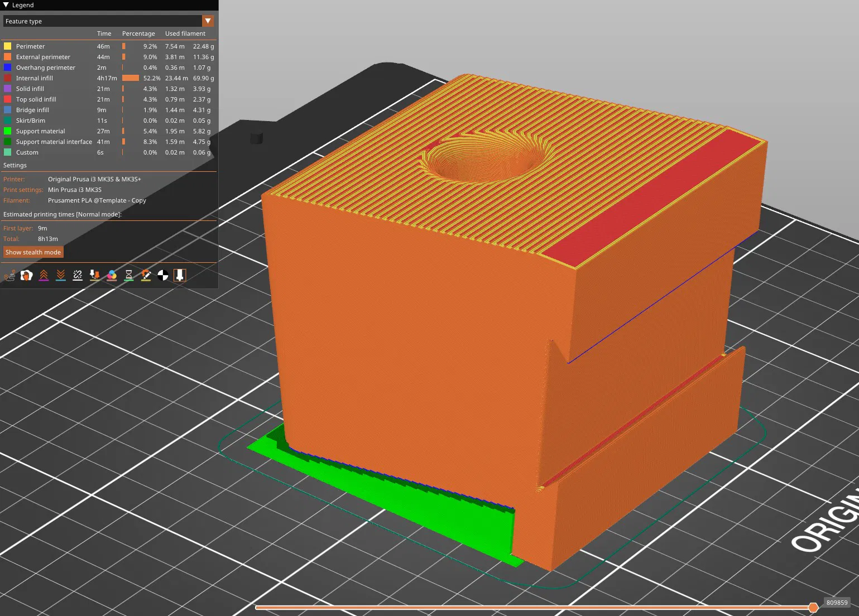Click the printer name Original Prusa i3 MK3S & MK3S+

point(94,179)
